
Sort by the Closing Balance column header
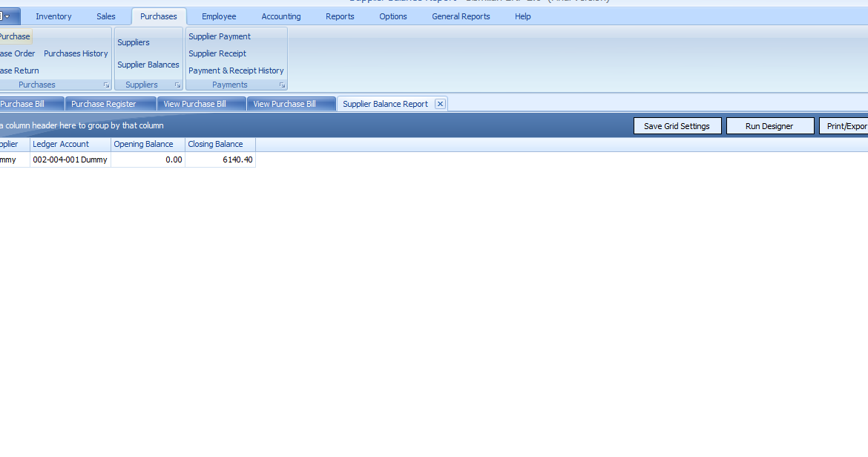pyautogui.click(x=215, y=144)
